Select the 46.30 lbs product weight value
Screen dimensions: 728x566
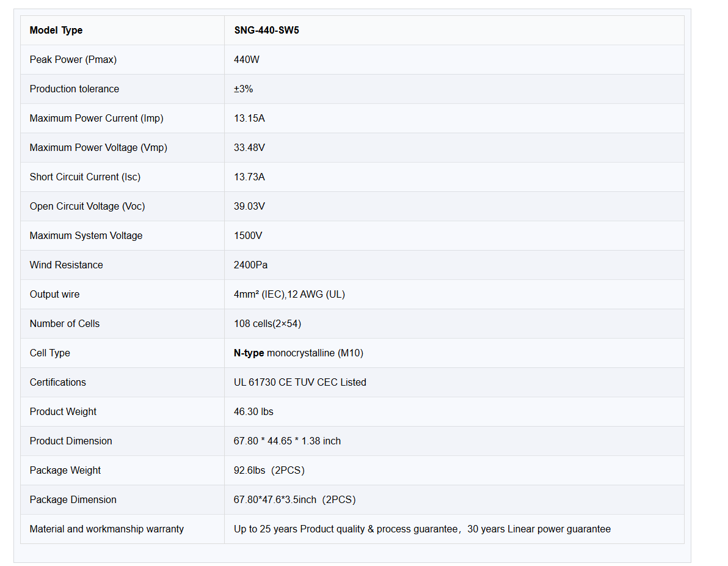(253, 411)
